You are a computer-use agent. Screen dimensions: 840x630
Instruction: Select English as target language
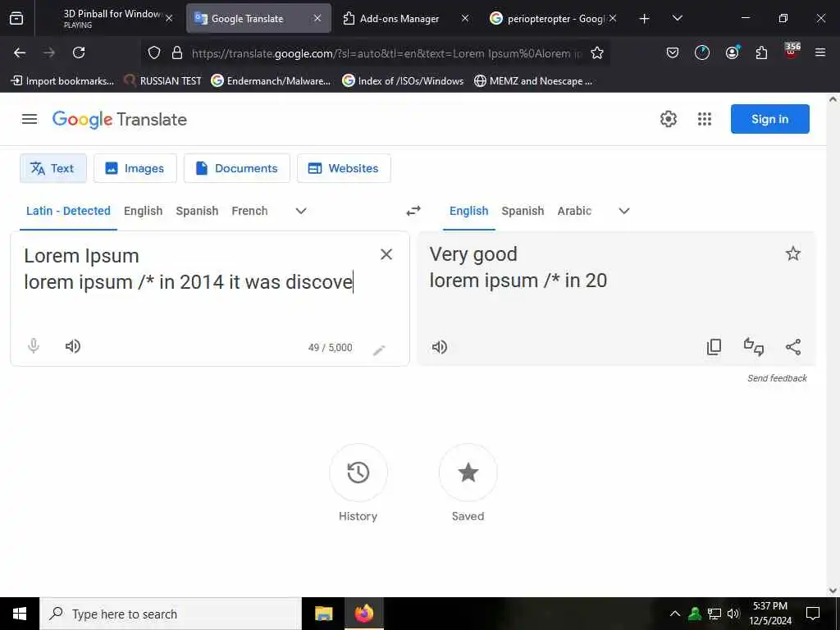coord(468,211)
